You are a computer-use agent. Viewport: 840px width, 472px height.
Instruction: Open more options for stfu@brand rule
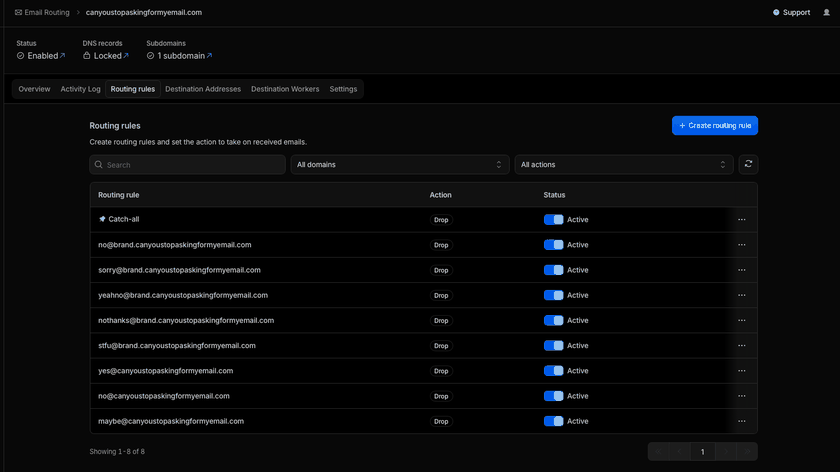pyautogui.click(x=741, y=346)
